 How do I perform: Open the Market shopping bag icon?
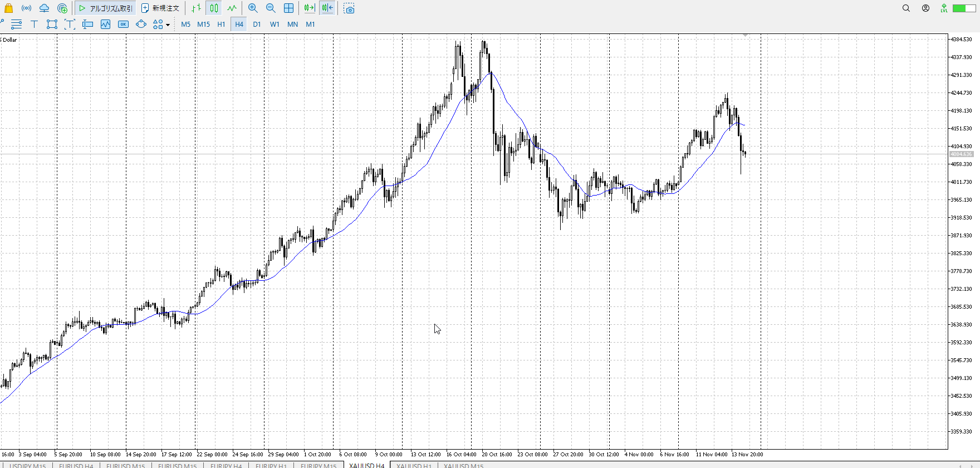click(x=8, y=8)
